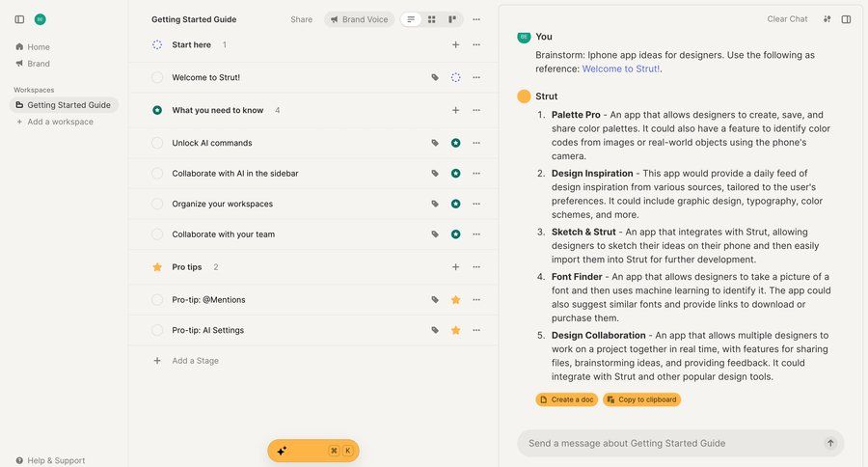Check Organize your workspaces circle

(157, 204)
